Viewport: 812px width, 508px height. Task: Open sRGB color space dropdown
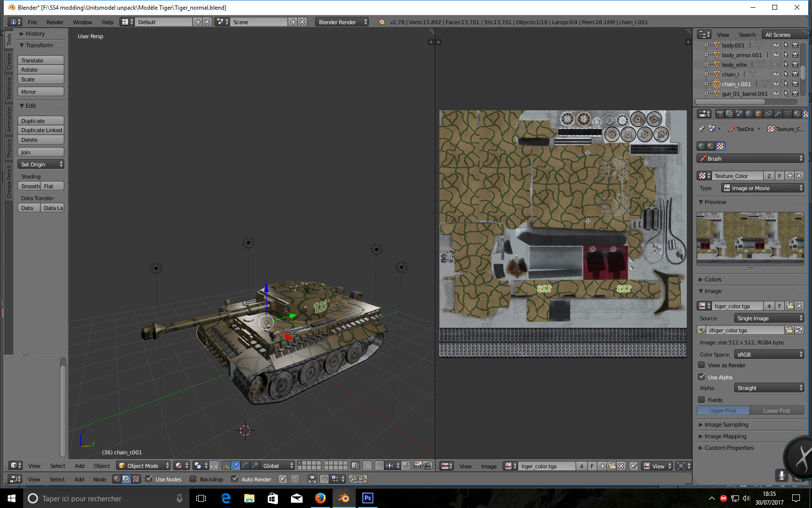[x=768, y=355]
